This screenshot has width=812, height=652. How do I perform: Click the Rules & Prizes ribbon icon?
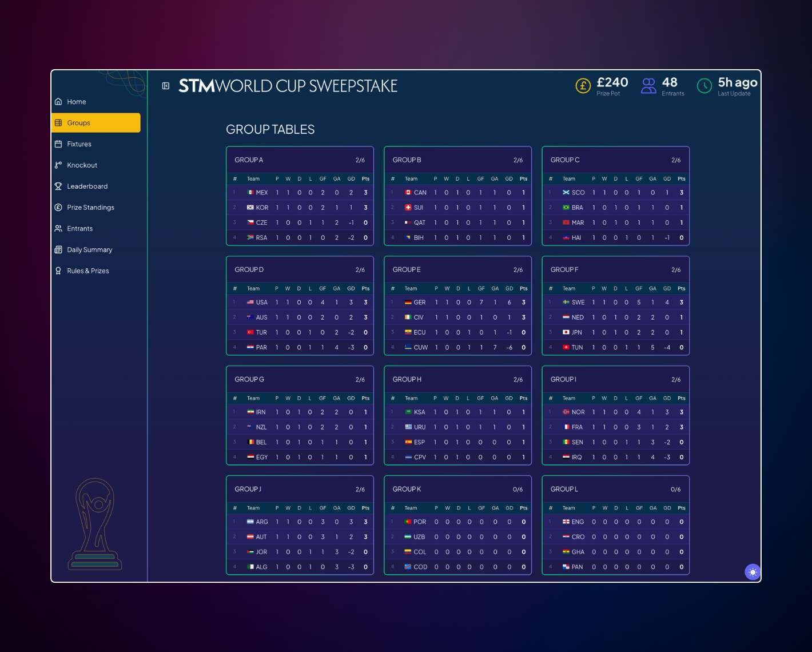[58, 271]
